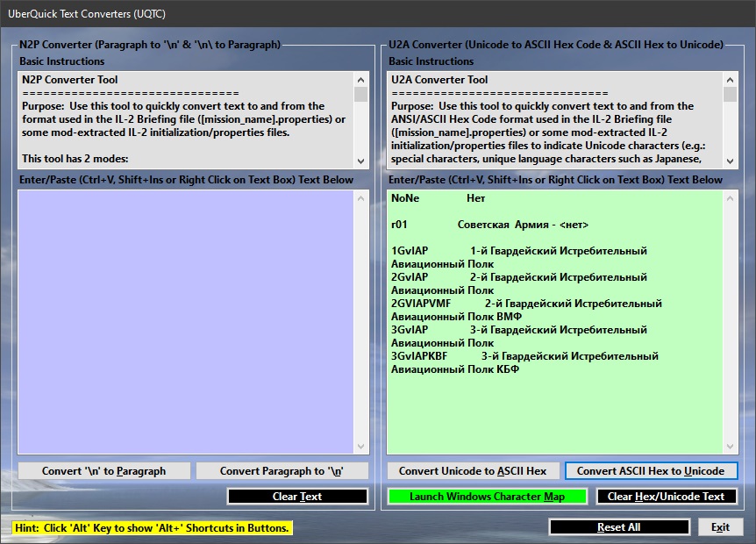The image size is (756, 544).
Task: Click the 'NoNe' entry in green box
Action: [405, 198]
